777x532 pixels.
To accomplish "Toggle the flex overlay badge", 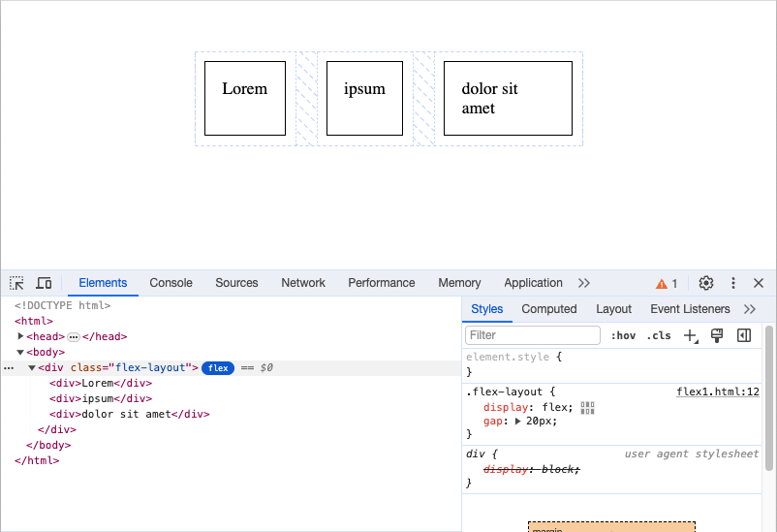I will click(x=218, y=368).
